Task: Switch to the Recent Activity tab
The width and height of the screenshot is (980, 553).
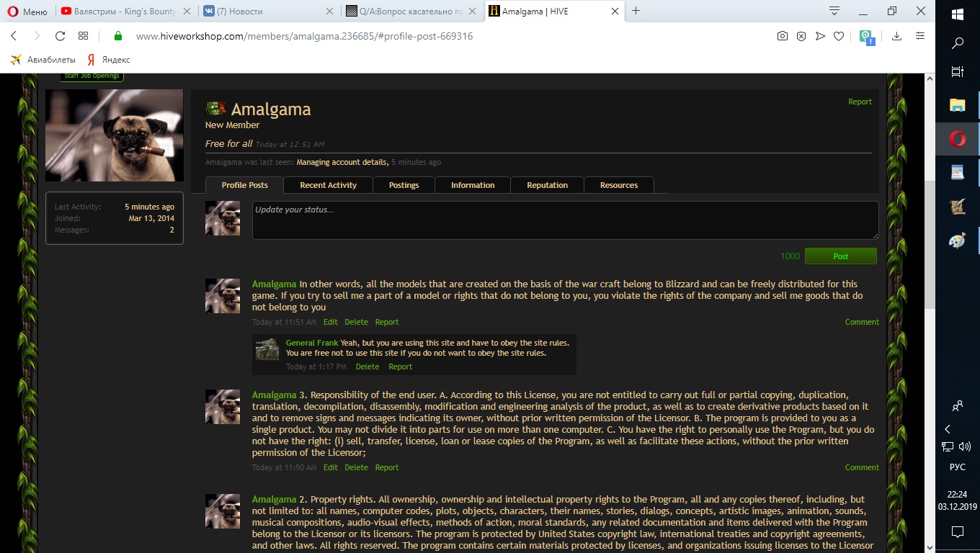Action: pyautogui.click(x=328, y=185)
